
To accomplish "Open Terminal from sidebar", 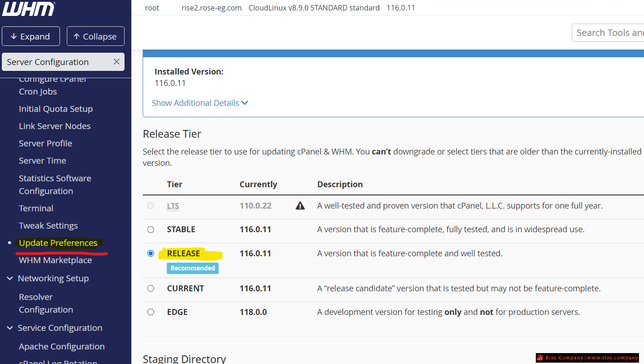I will (36, 208).
